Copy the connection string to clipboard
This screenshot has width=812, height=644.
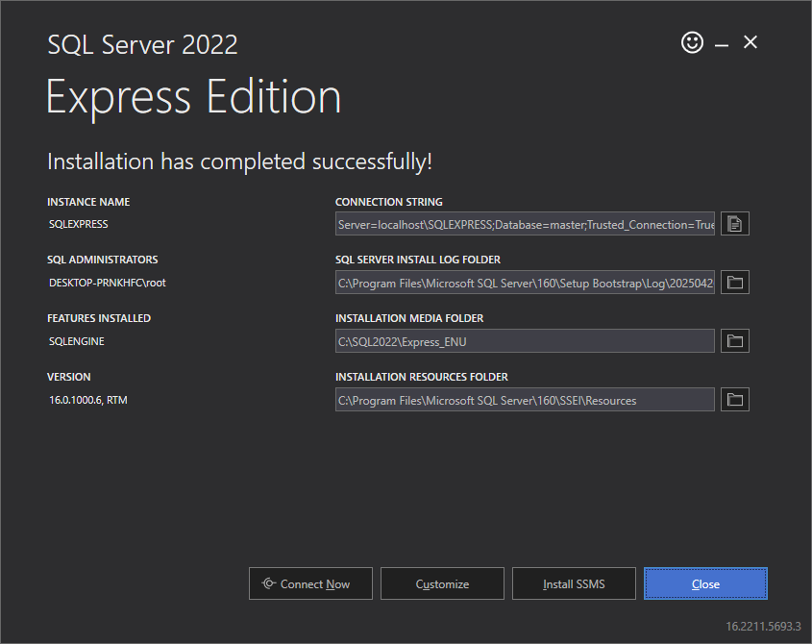(x=734, y=223)
